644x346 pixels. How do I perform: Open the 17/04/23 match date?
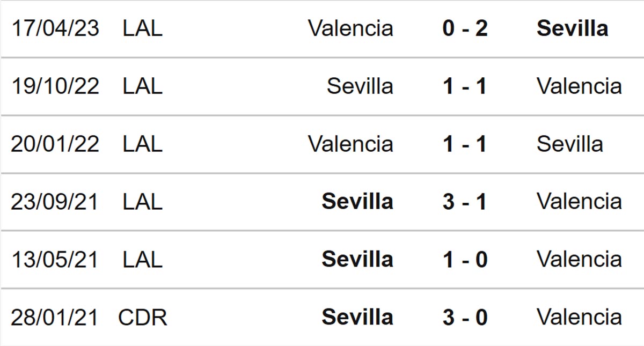click(x=55, y=28)
